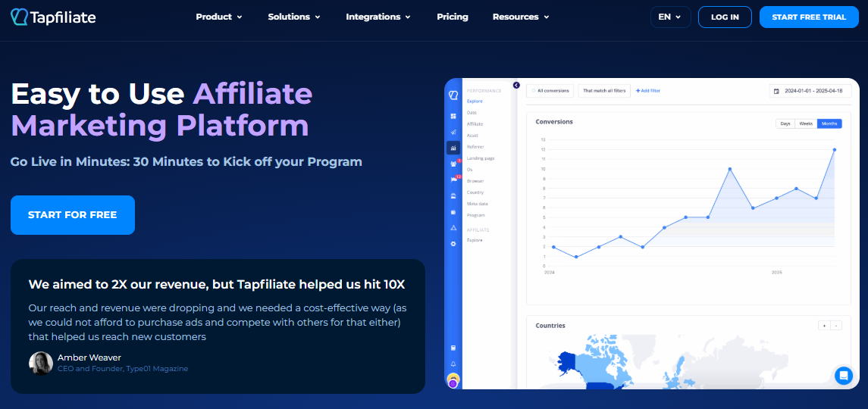Go to the Pricing page
The height and width of the screenshot is (409, 868).
pos(453,17)
